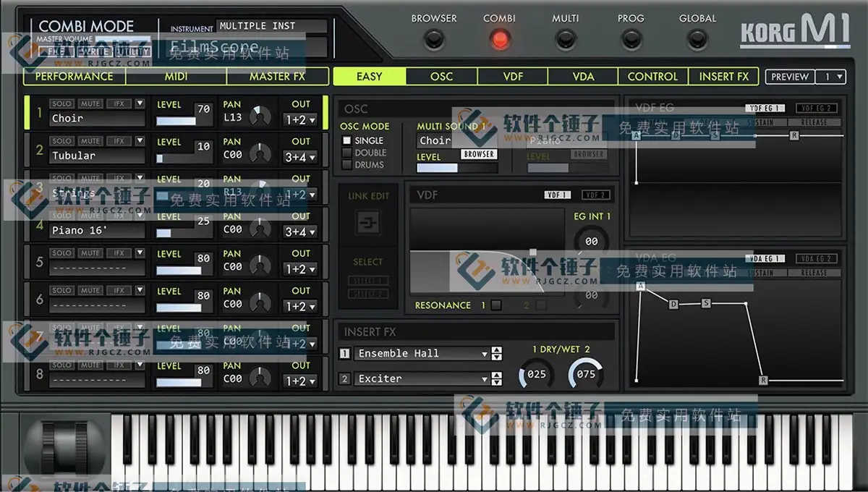Click the VDA EG decay point D
The height and width of the screenshot is (492, 868).
673,305
